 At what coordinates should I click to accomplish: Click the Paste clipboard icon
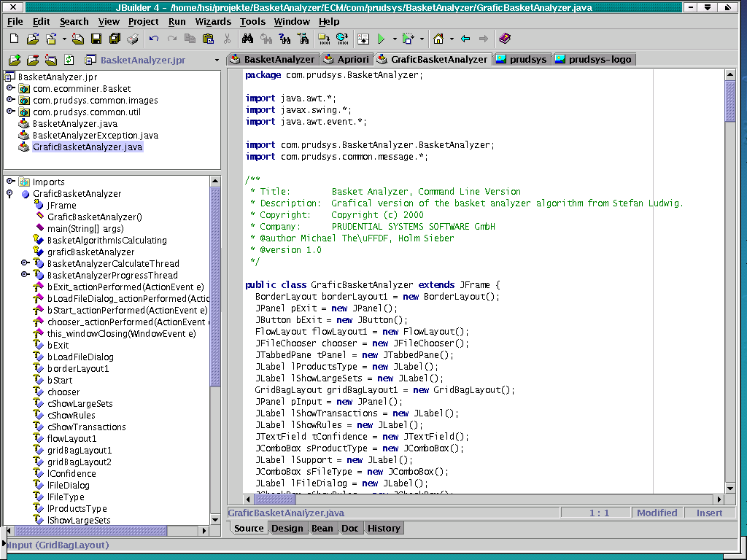pyautogui.click(x=209, y=39)
